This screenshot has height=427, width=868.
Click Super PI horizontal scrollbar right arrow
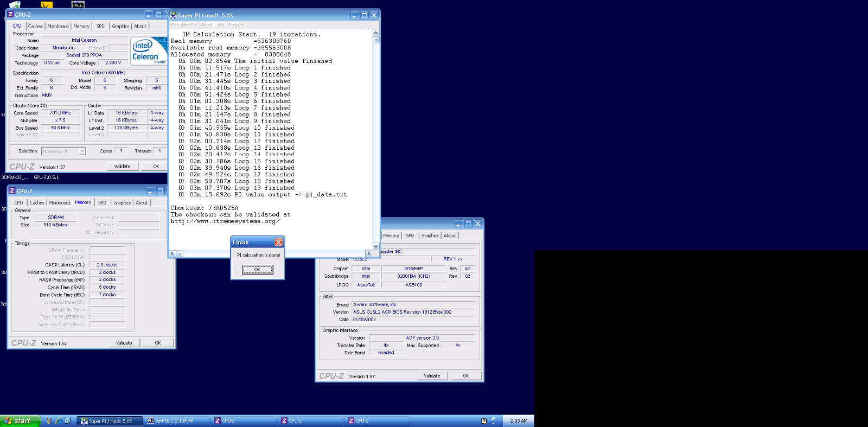(x=369, y=253)
